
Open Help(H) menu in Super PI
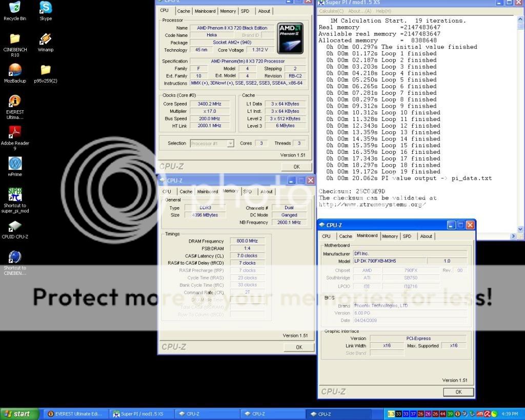pos(383,11)
